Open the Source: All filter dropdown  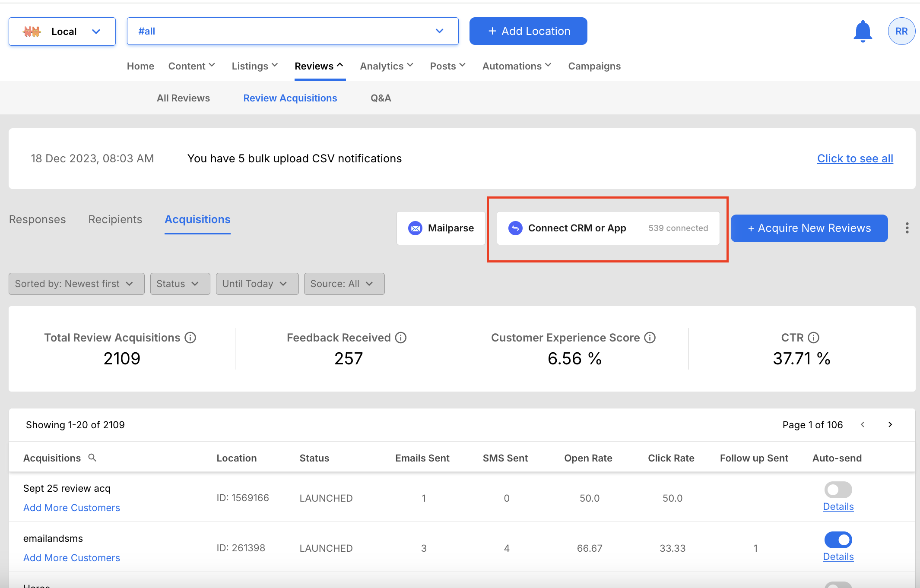click(x=344, y=284)
